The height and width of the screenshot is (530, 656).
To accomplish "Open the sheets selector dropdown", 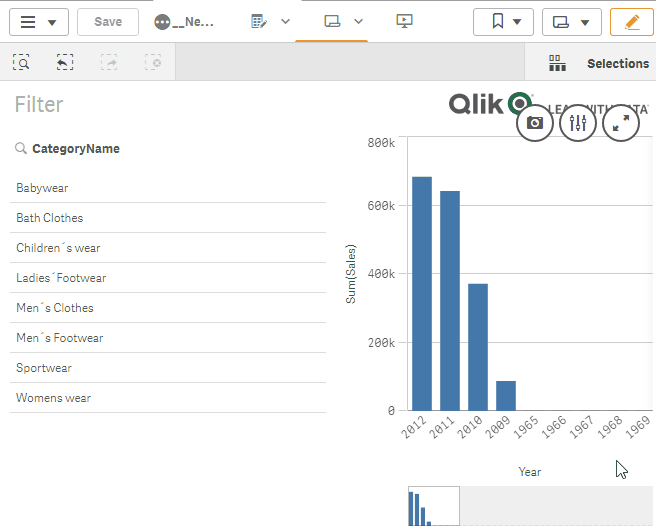I will [x=572, y=22].
